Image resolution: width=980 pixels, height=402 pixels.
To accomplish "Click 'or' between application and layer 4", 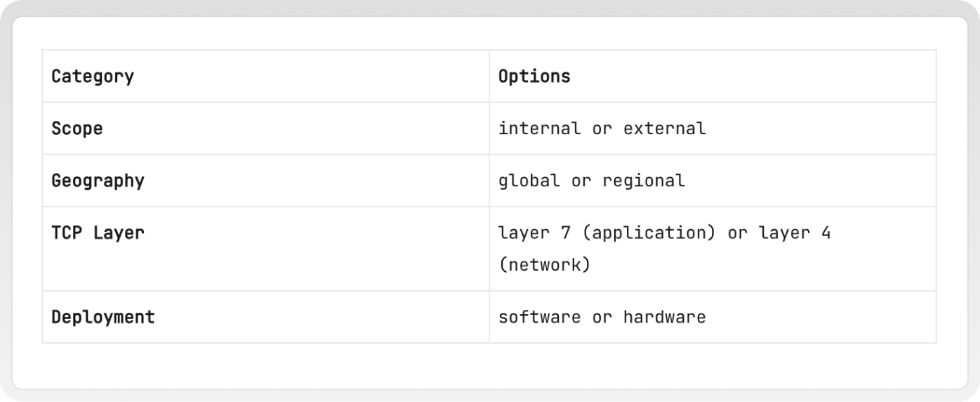I will [738, 233].
